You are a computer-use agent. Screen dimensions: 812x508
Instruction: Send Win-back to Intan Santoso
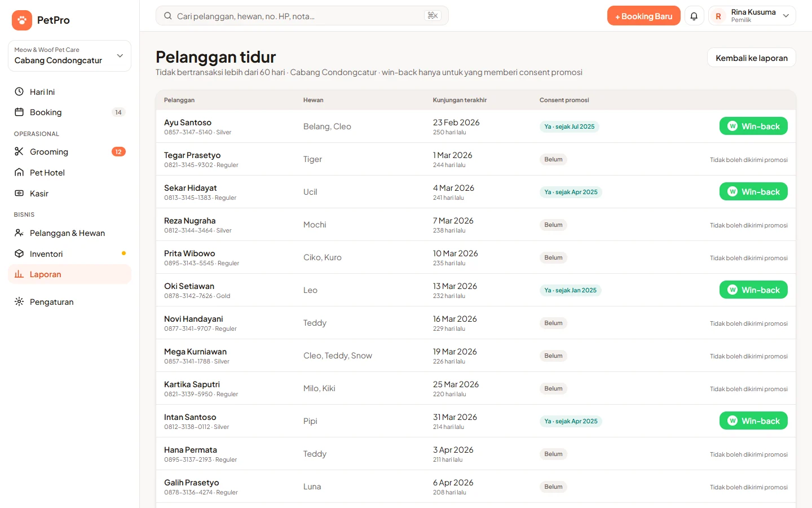[x=753, y=421]
